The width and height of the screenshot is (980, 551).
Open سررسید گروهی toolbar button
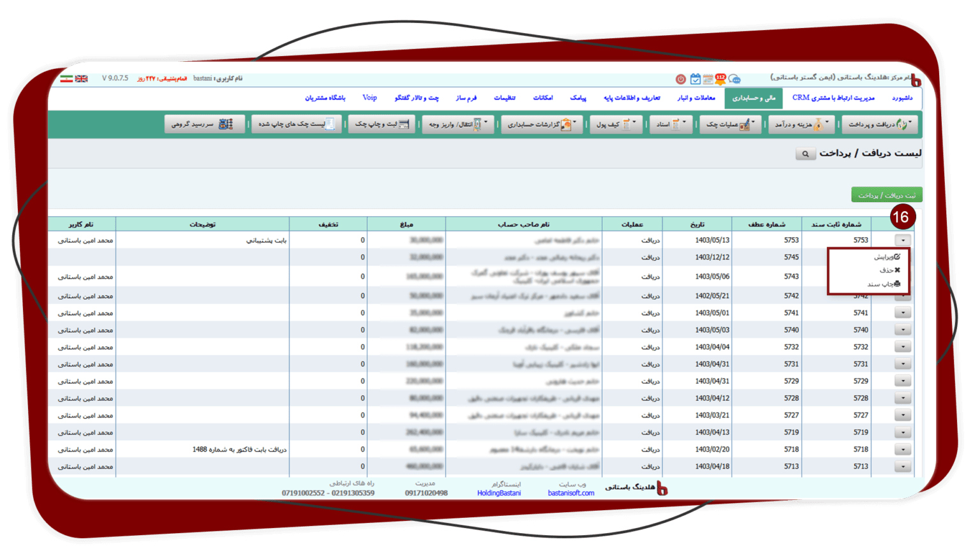[x=204, y=124]
